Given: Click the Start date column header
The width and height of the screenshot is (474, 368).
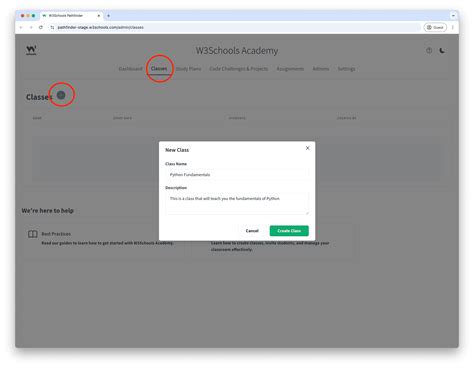Looking at the screenshot, I should coord(122,118).
